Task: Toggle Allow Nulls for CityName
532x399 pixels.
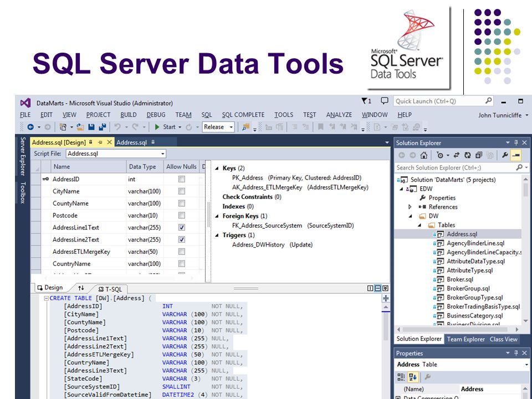Action: click(x=182, y=191)
